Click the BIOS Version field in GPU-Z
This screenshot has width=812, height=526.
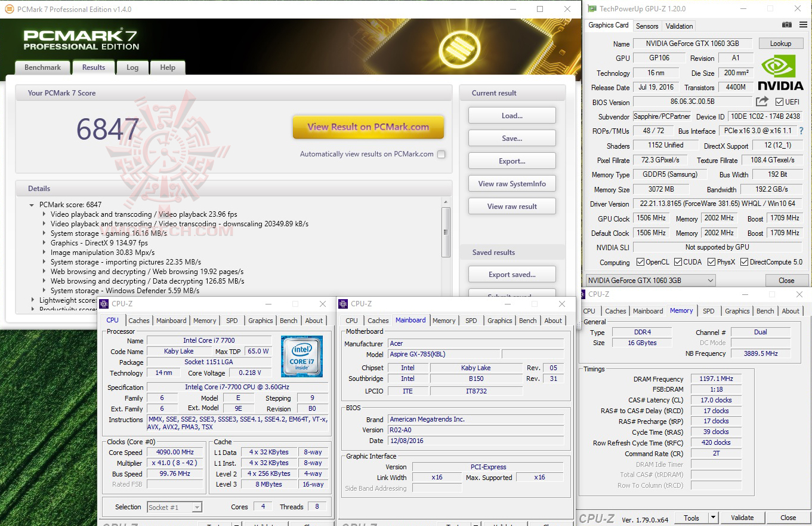tap(692, 102)
